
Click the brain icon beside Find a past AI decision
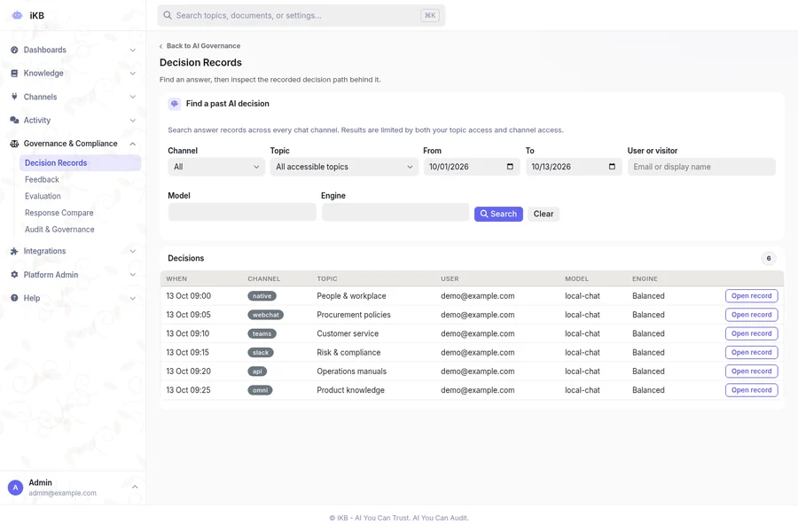[175, 104]
